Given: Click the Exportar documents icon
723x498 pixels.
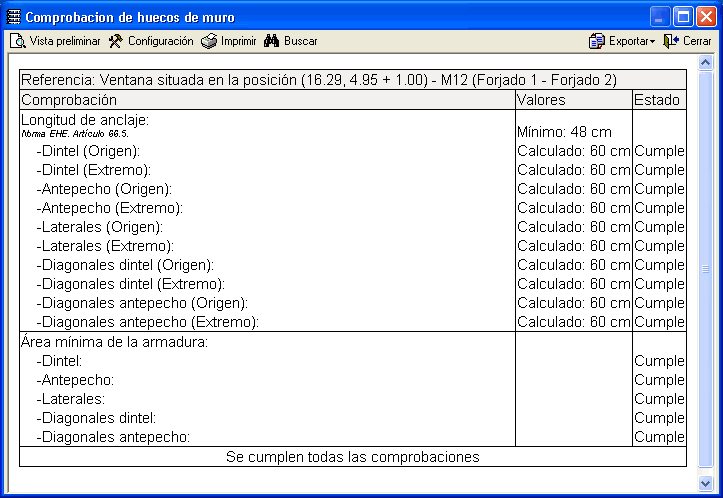Looking at the screenshot, I should tap(596, 41).
